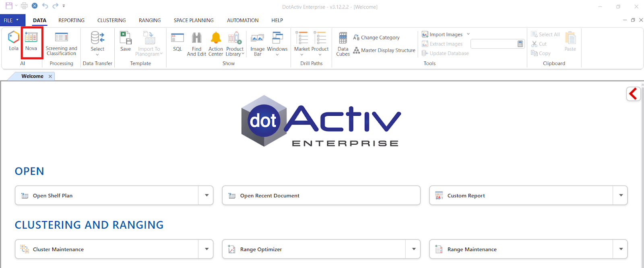
Task: Expand the Range Optimizer dropdown arrow
Action: pos(413,249)
